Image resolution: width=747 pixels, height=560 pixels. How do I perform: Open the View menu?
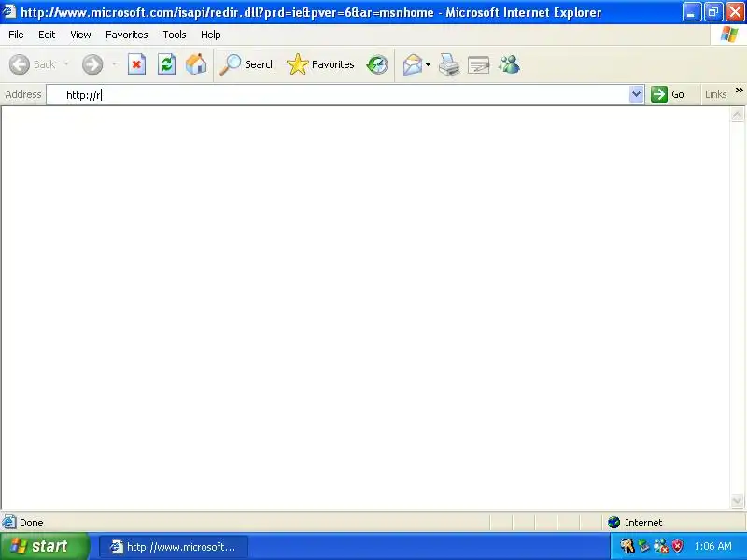(x=80, y=35)
